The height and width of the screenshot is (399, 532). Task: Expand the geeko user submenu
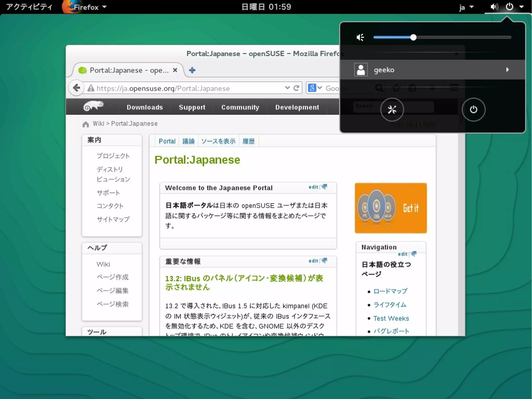tap(507, 70)
